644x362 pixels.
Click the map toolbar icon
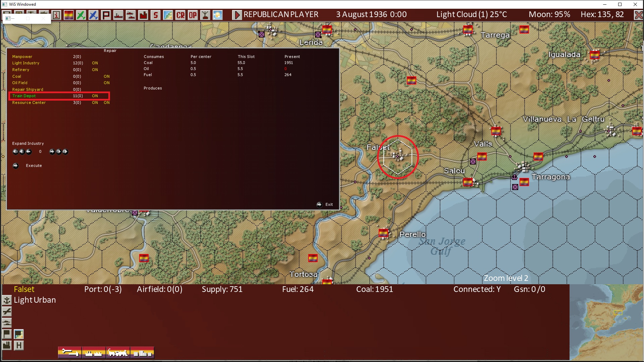click(x=168, y=15)
